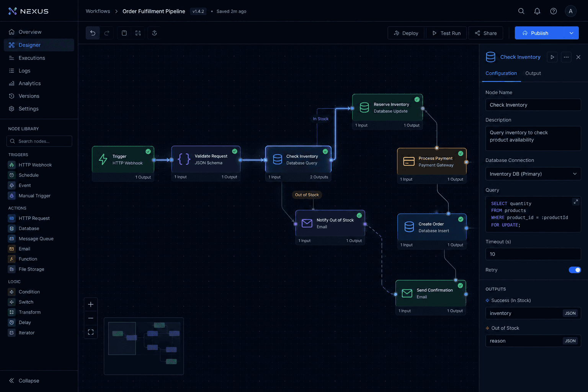Expand the Query editor
This screenshot has height=392, width=588.
[576, 201]
